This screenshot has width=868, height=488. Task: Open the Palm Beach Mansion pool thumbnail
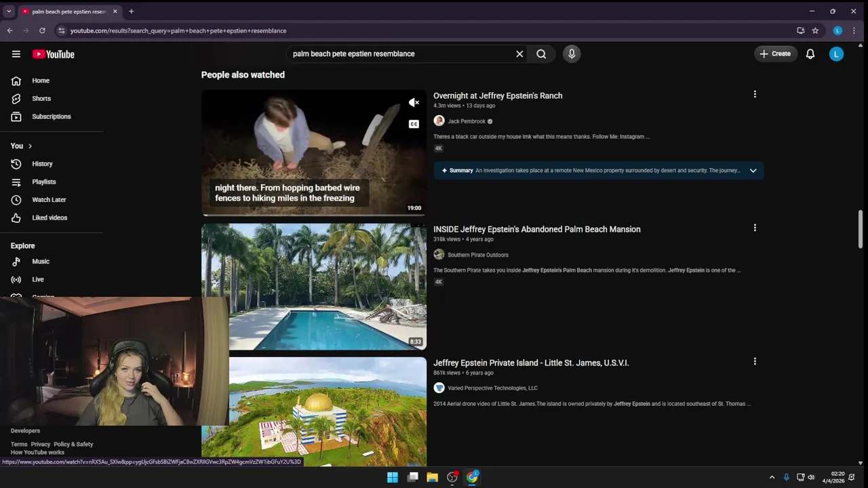[314, 287]
